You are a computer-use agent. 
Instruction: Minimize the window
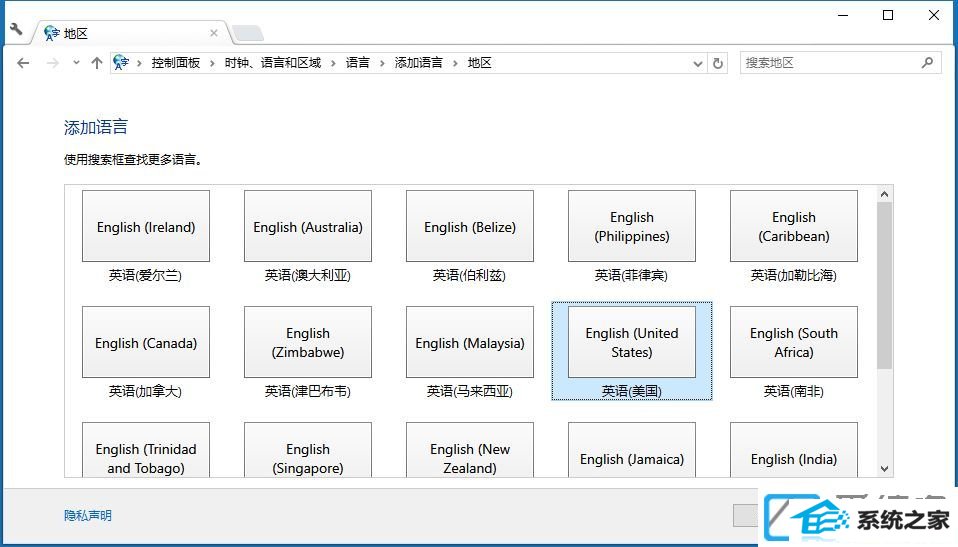pos(843,15)
